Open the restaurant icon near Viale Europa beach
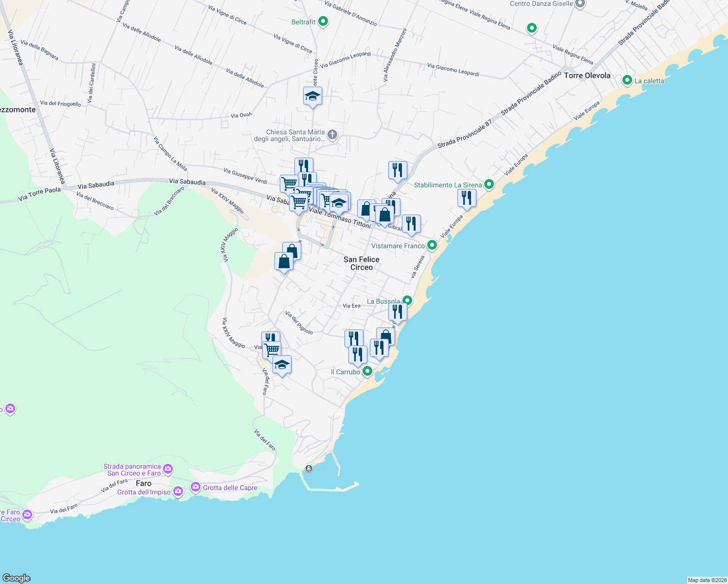The height and width of the screenshot is (584, 728). [x=466, y=198]
